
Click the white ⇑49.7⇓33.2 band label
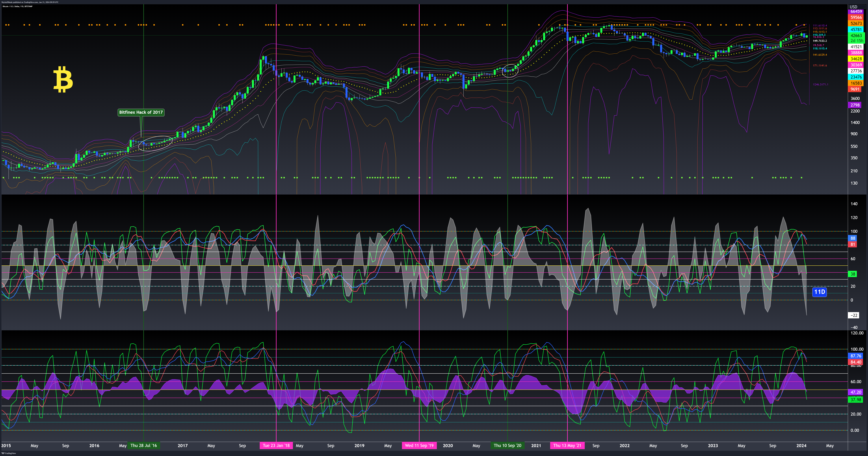coord(820,41)
